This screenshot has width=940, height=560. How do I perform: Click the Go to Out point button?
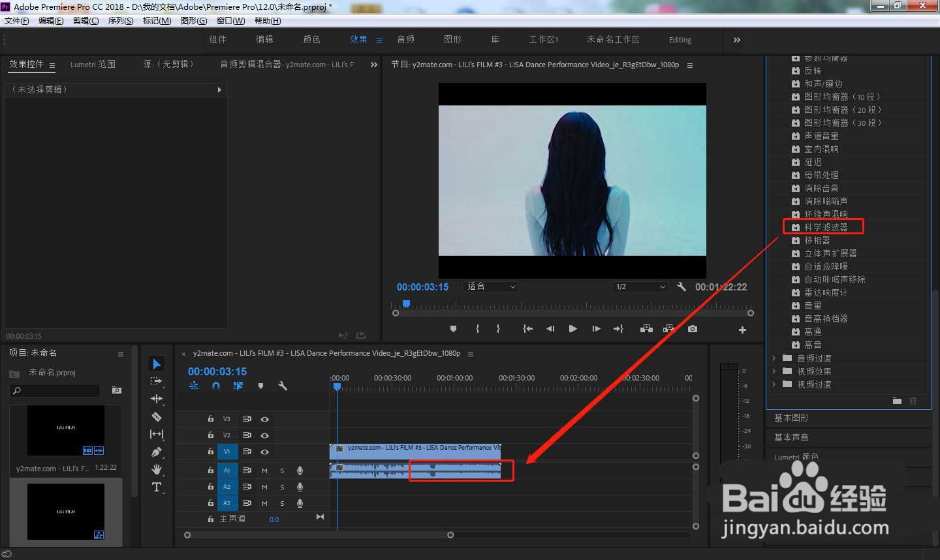point(618,329)
